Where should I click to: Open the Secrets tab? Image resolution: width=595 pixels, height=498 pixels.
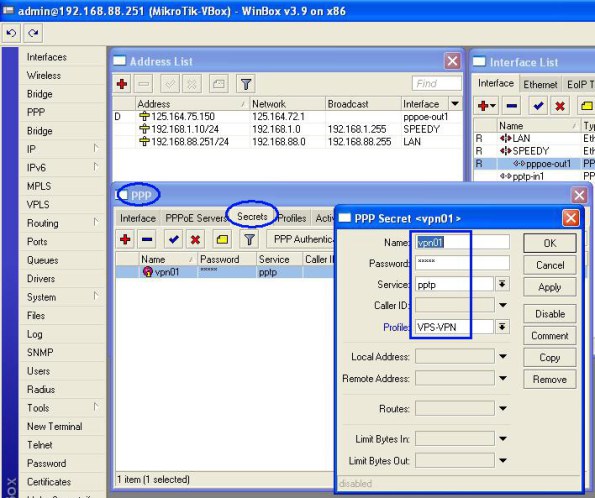(x=252, y=216)
